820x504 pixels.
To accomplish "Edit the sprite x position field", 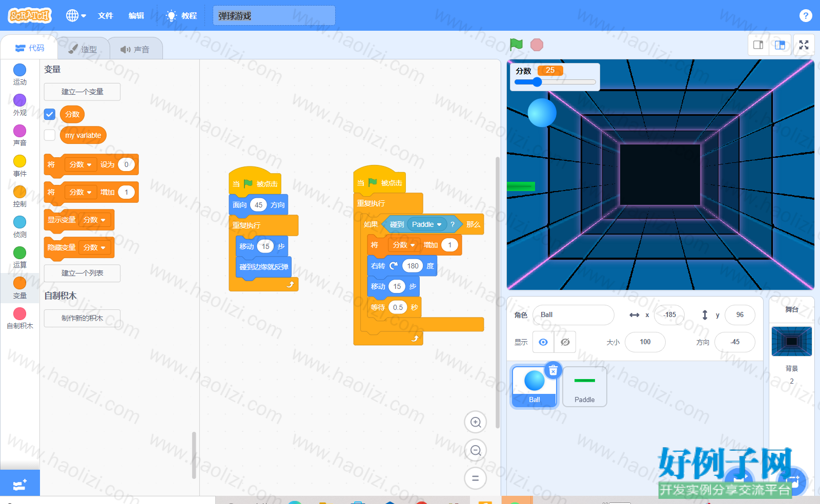I will coord(669,315).
